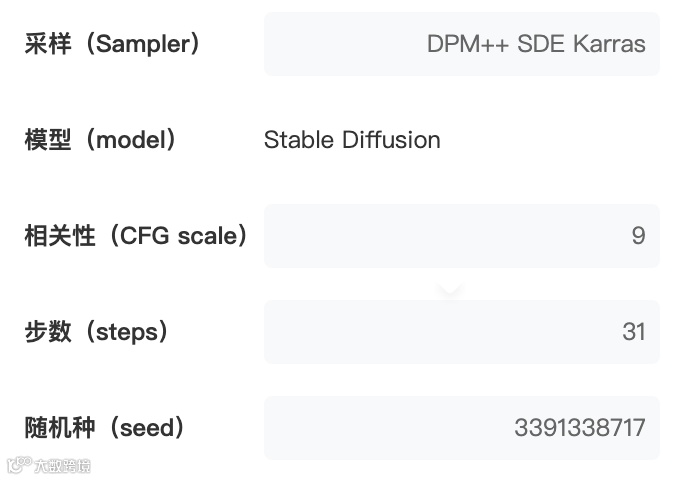Click the 相关性 (CFG scale) label
Viewport: 686px width, 480px height.
tap(136, 236)
